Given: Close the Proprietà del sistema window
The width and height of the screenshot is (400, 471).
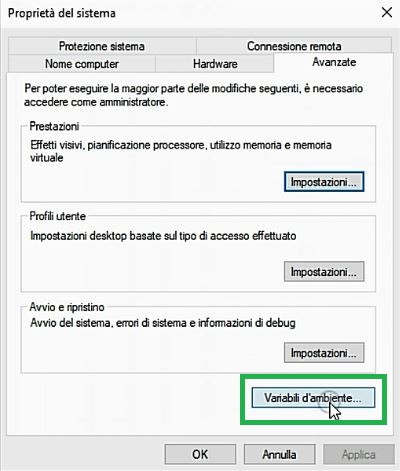Looking at the screenshot, I should click(387, 13).
